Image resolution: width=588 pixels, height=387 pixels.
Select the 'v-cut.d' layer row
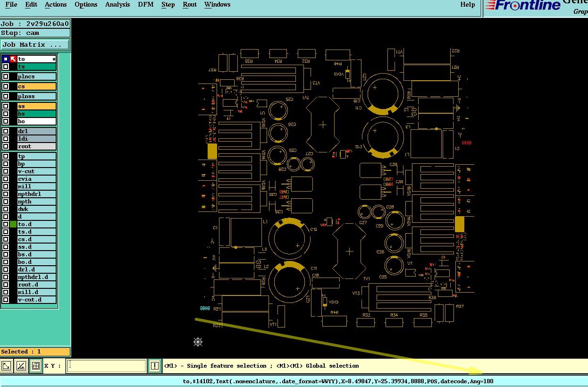click(37, 300)
